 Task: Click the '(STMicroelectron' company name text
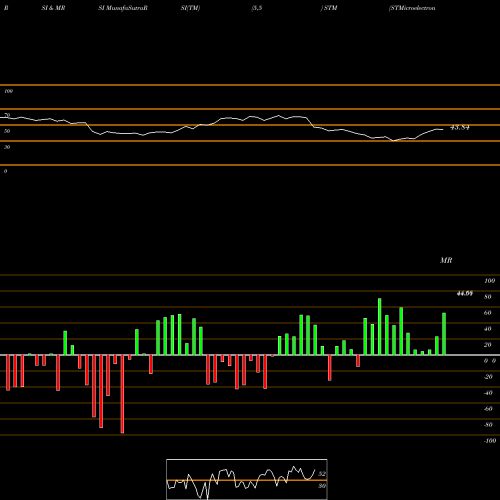[x=412, y=8]
